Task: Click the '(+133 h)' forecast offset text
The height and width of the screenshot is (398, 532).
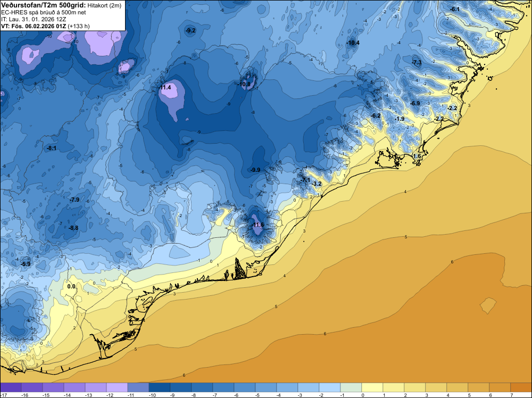Action: 79,26
